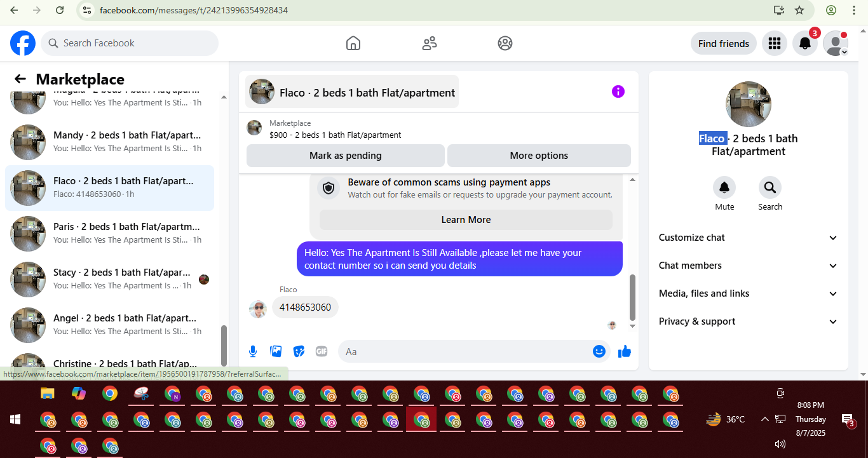Open Angel's conversation in the list
This screenshot has height=458, width=868.
pyautogui.click(x=109, y=325)
